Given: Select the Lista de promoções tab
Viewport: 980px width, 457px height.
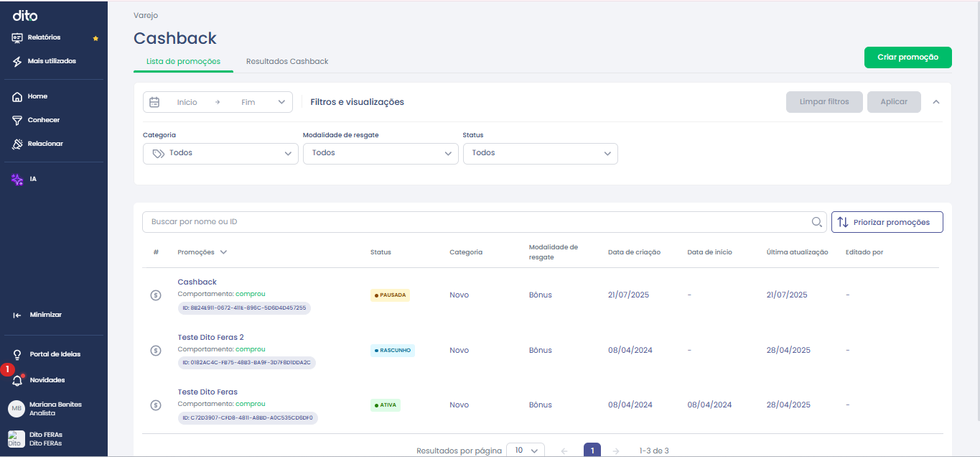Looking at the screenshot, I should (x=183, y=62).
